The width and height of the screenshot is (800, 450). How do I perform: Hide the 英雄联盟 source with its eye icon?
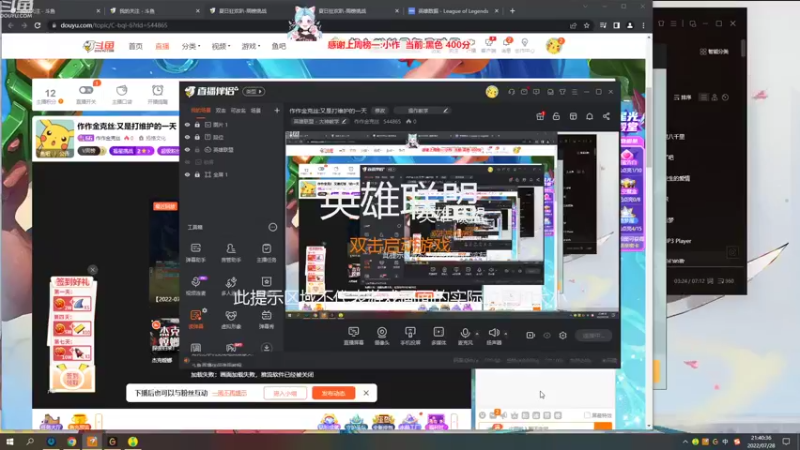pyautogui.click(x=187, y=150)
